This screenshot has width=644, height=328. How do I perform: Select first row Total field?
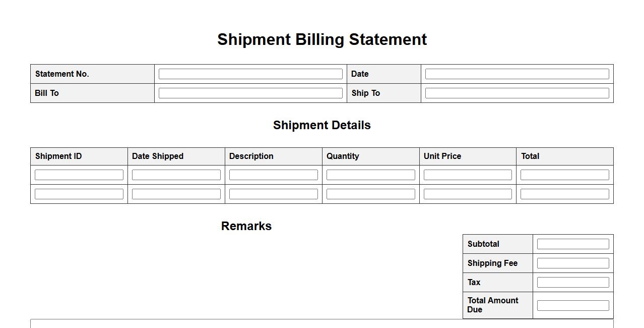pyautogui.click(x=565, y=175)
